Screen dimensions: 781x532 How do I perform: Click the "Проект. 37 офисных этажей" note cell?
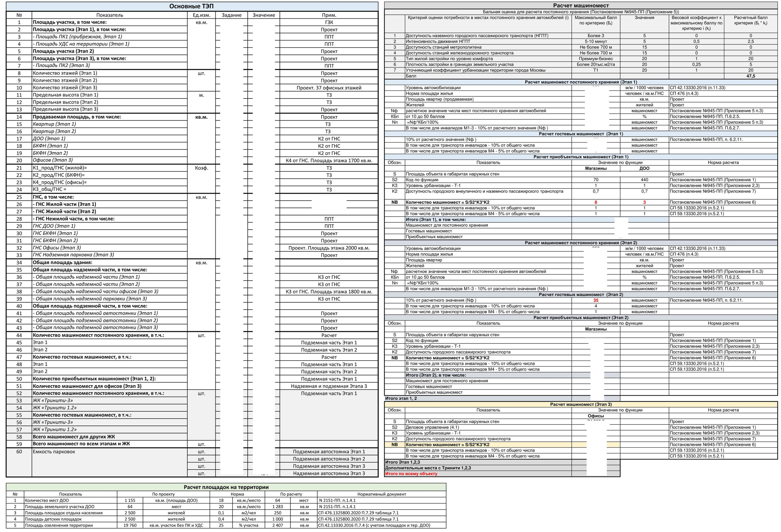329,88
